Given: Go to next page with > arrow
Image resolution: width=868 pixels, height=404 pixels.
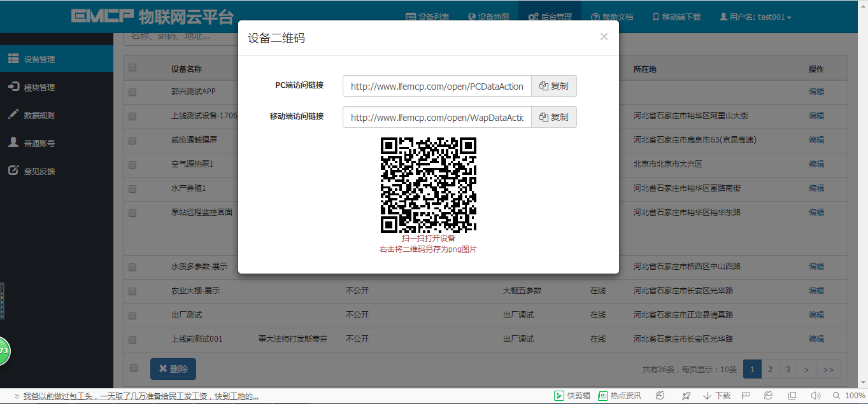Looking at the screenshot, I should pyautogui.click(x=805, y=368).
